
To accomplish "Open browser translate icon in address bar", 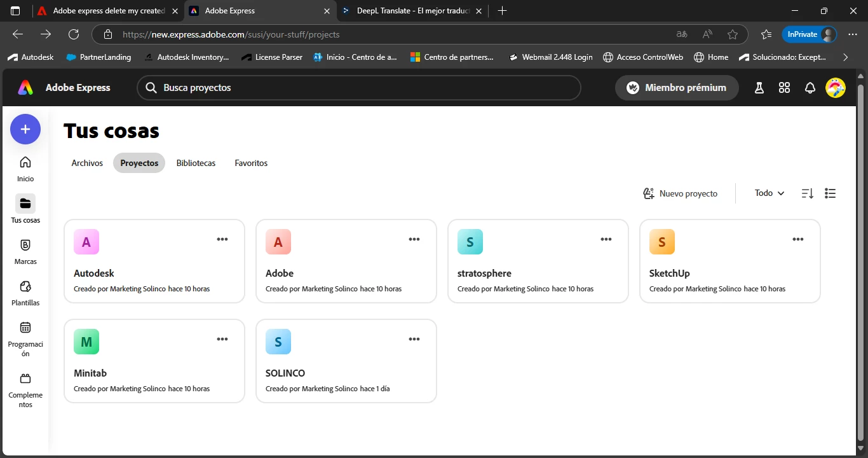I will pos(682,34).
